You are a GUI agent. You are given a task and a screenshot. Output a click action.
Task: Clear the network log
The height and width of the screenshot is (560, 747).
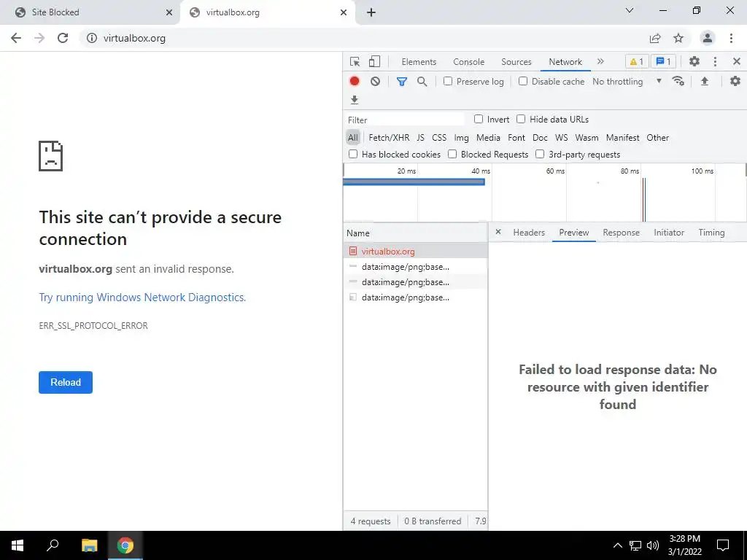tap(376, 82)
